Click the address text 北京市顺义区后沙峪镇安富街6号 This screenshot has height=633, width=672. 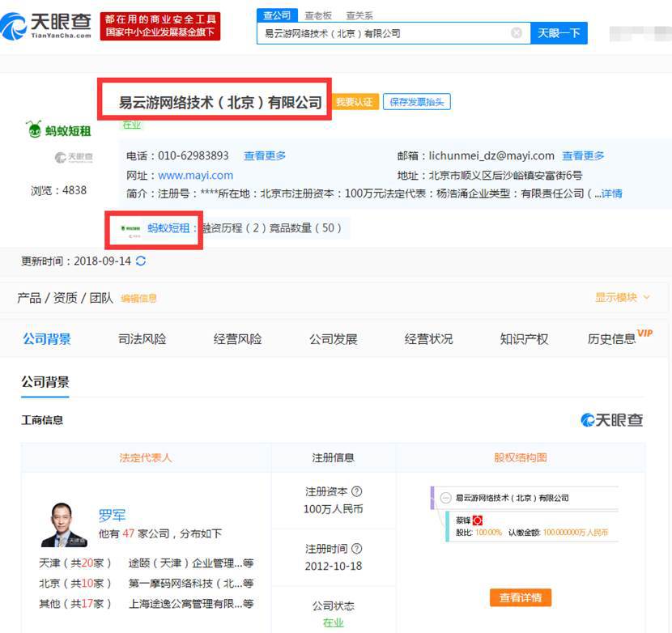[x=506, y=176]
